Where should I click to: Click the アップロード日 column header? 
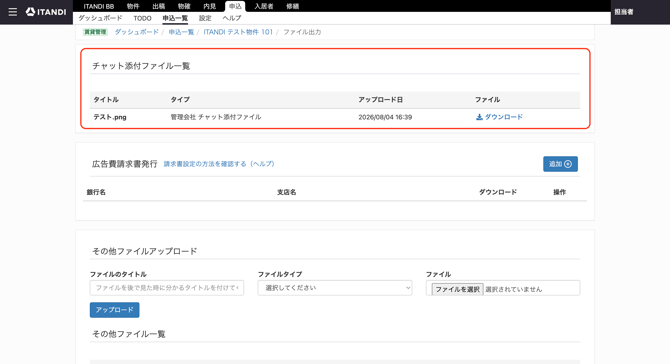(380, 100)
